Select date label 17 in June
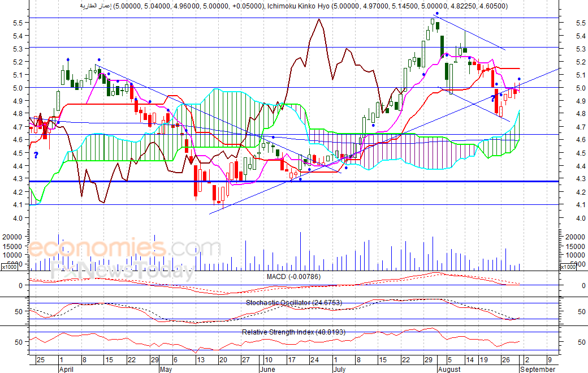Screen dimensions: 588x373 (291, 360)
